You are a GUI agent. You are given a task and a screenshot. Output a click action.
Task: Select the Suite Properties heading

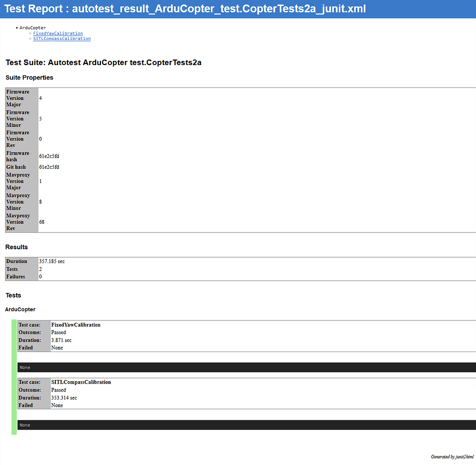[x=29, y=77]
